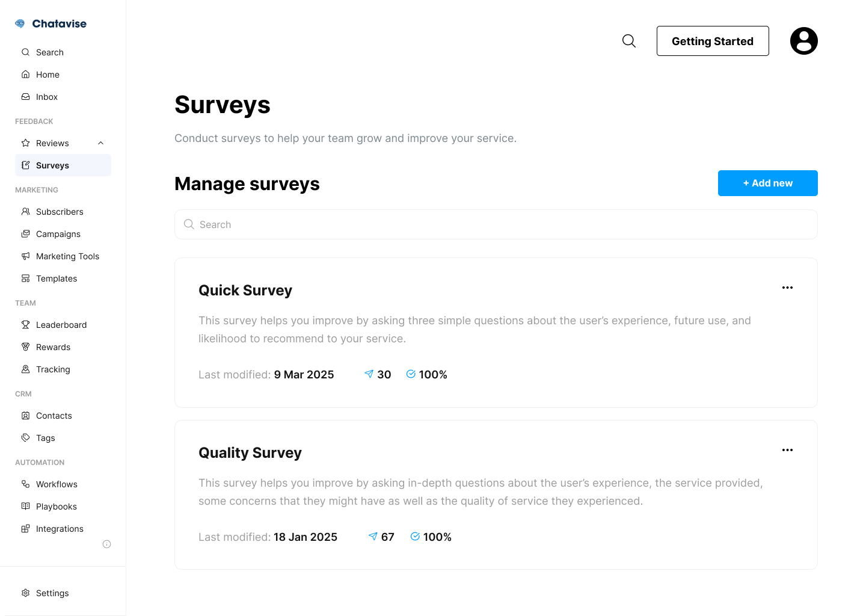Screen dimensions: 866x616
Task: Open the Quality Survey title
Action: pos(250,453)
